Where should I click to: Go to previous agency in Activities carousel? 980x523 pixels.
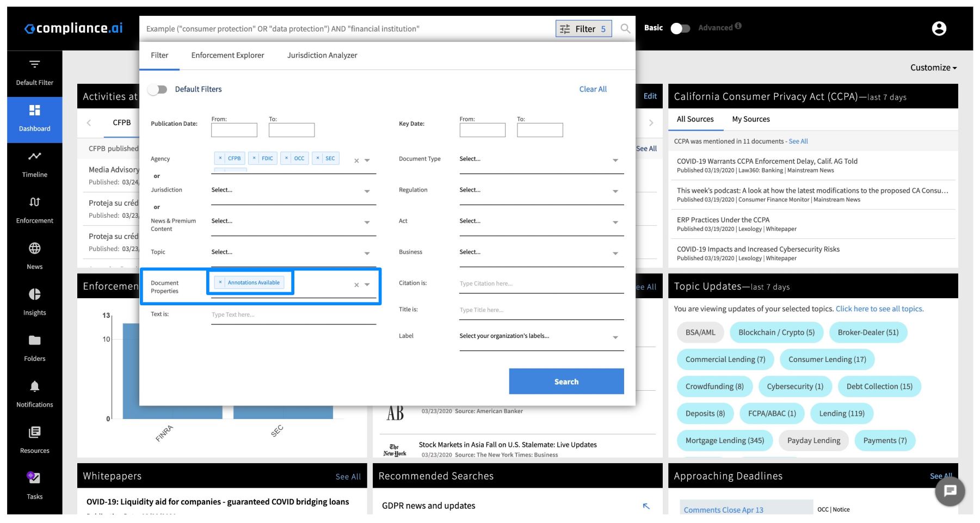[x=89, y=123]
